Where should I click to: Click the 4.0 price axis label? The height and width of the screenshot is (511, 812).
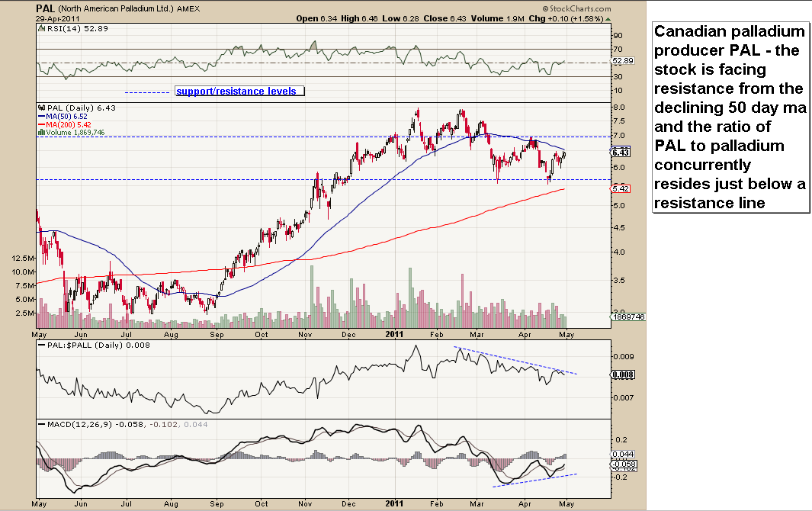coord(619,252)
